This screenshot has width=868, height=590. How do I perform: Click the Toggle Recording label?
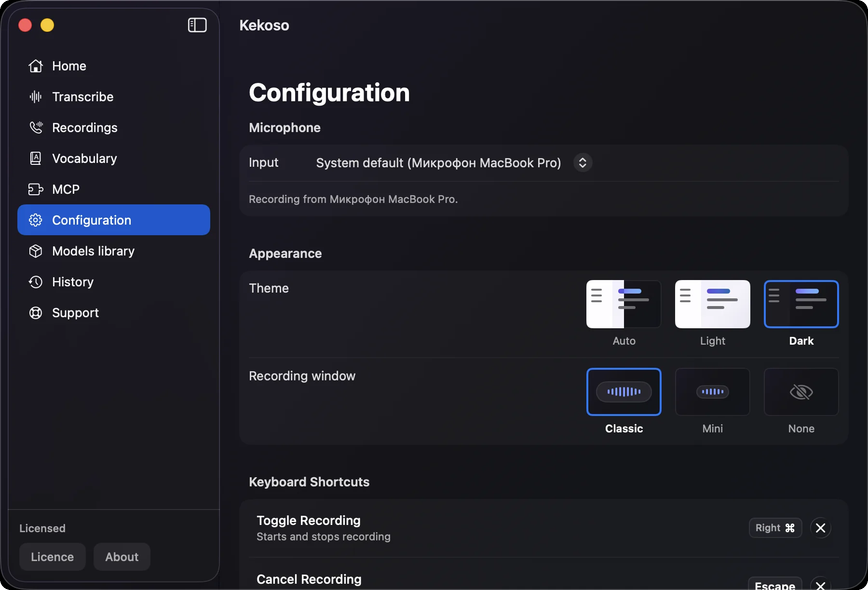click(309, 521)
